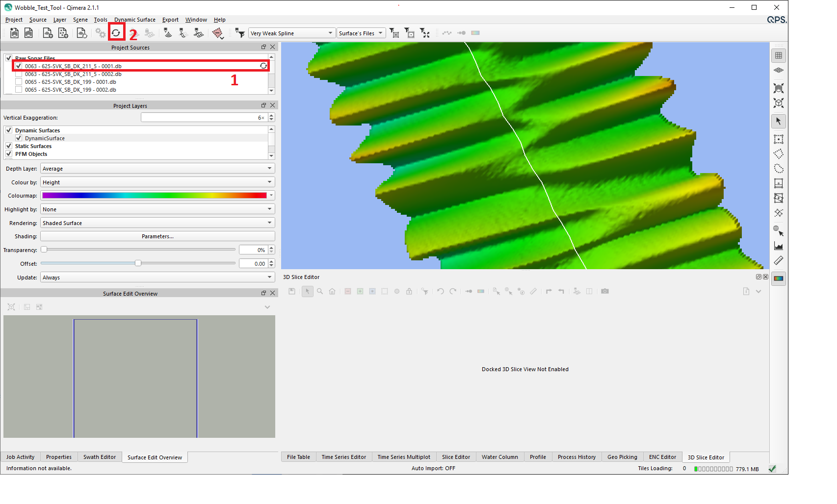The height and width of the screenshot is (504, 837).
Task: Click the shading Parameters button
Action: point(157,236)
